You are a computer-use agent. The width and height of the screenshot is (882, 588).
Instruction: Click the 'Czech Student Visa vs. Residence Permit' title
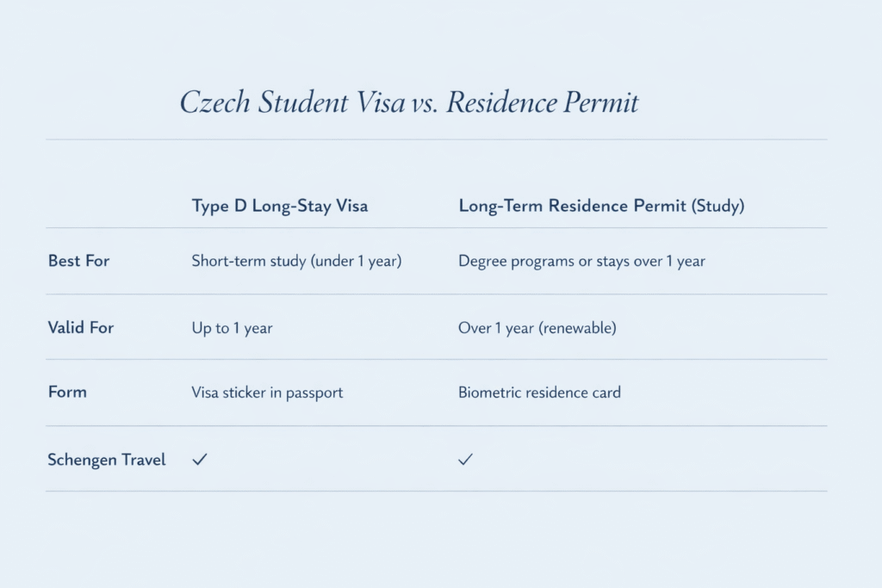[x=409, y=103]
